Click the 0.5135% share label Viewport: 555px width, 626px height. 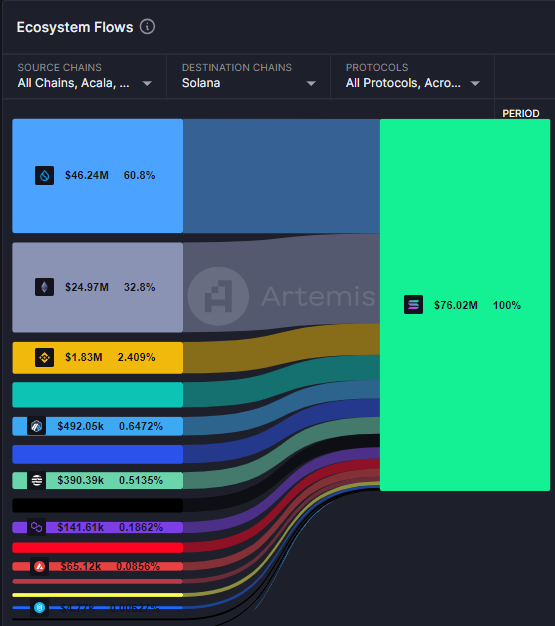pos(141,480)
